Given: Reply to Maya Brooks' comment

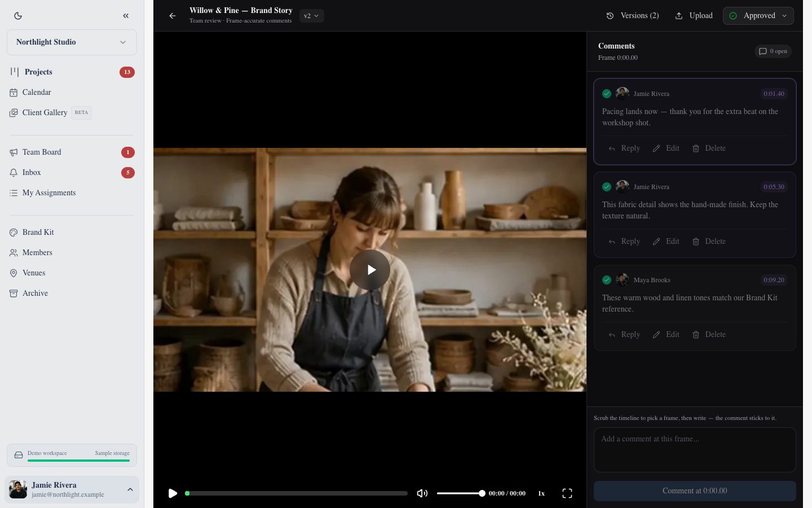Looking at the screenshot, I should [x=624, y=335].
